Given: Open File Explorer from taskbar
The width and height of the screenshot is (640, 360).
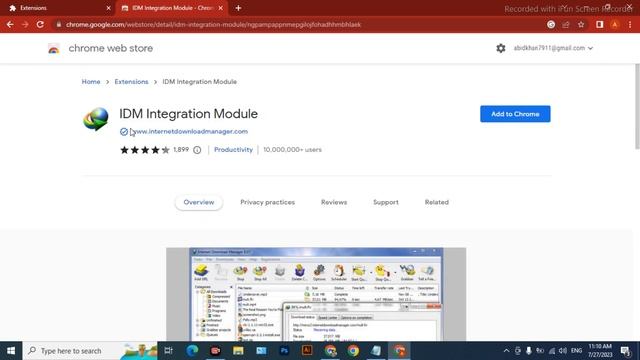Looking at the screenshot, I should point(238,351).
